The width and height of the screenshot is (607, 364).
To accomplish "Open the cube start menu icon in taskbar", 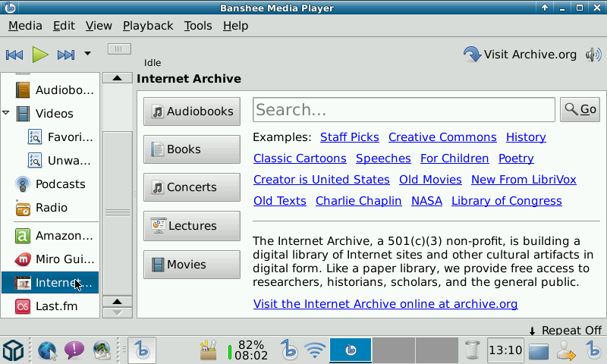I will pyautogui.click(x=14, y=350).
